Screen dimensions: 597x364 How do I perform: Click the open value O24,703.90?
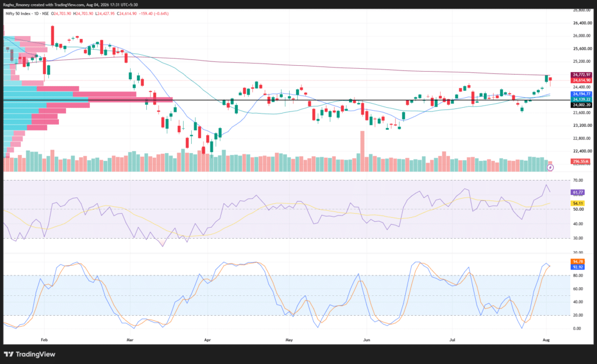(x=61, y=14)
